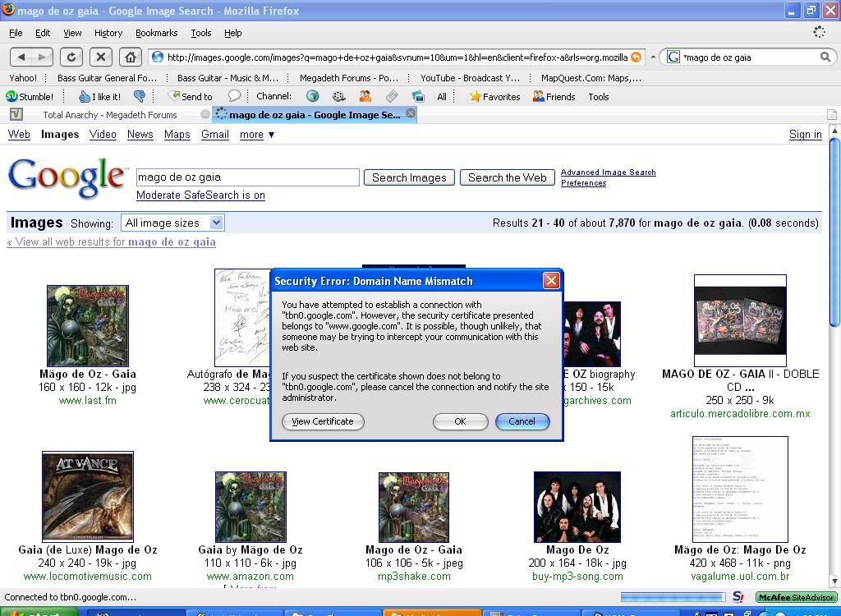This screenshot has width=841, height=616.
Task: Open the StumbleUpon Tools menu
Action: 598,97
